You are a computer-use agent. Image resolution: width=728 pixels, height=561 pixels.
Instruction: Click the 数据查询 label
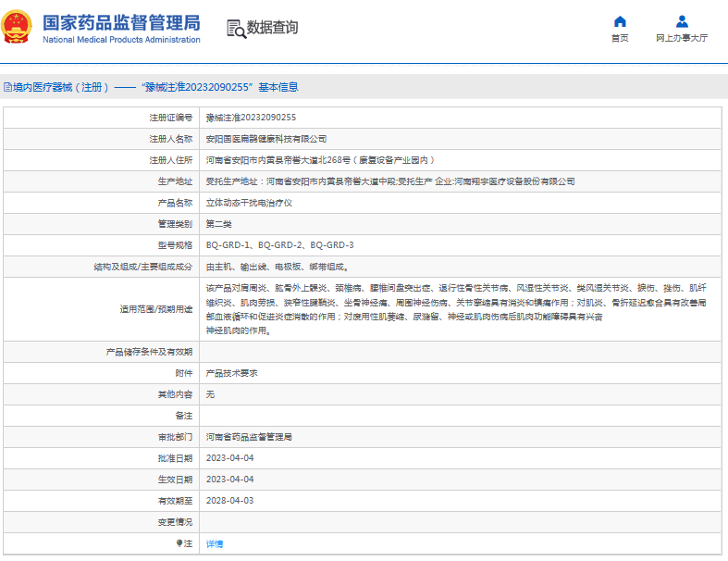(272, 28)
